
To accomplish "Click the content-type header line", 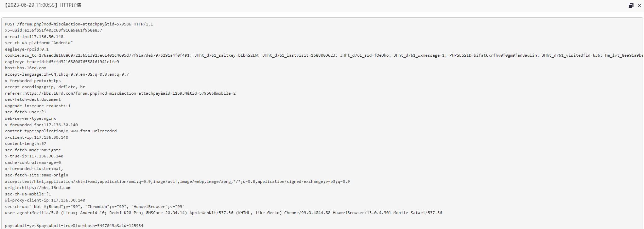I will point(61,131).
